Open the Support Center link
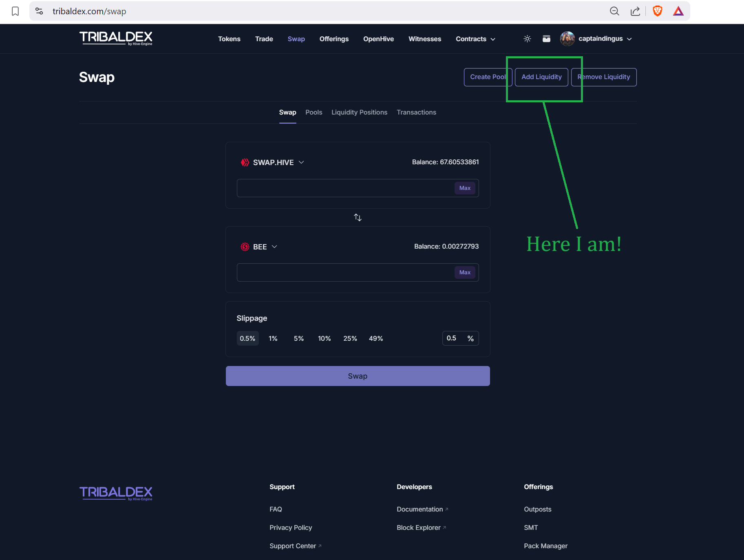The height and width of the screenshot is (560, 744). (295, 546)
